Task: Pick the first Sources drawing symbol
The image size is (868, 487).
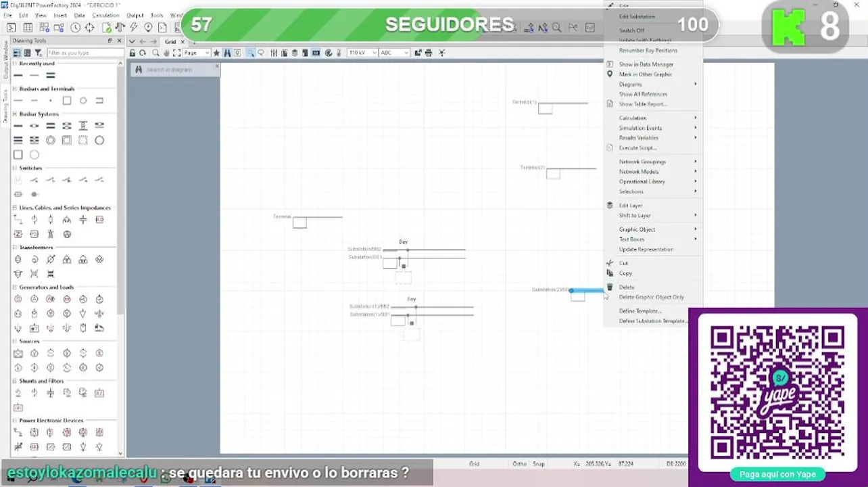Action: click(18, 353)
